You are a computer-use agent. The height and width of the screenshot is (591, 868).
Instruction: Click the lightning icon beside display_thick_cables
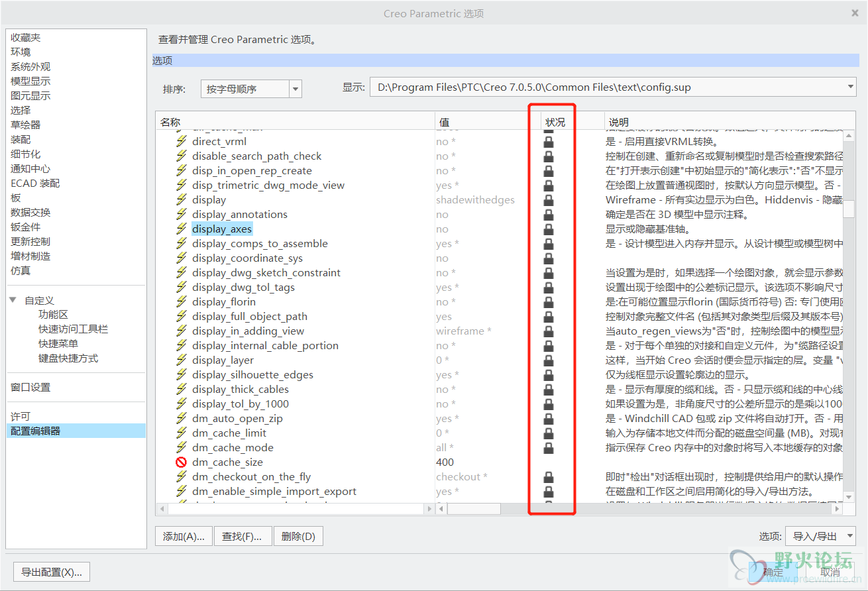(182, 389)
